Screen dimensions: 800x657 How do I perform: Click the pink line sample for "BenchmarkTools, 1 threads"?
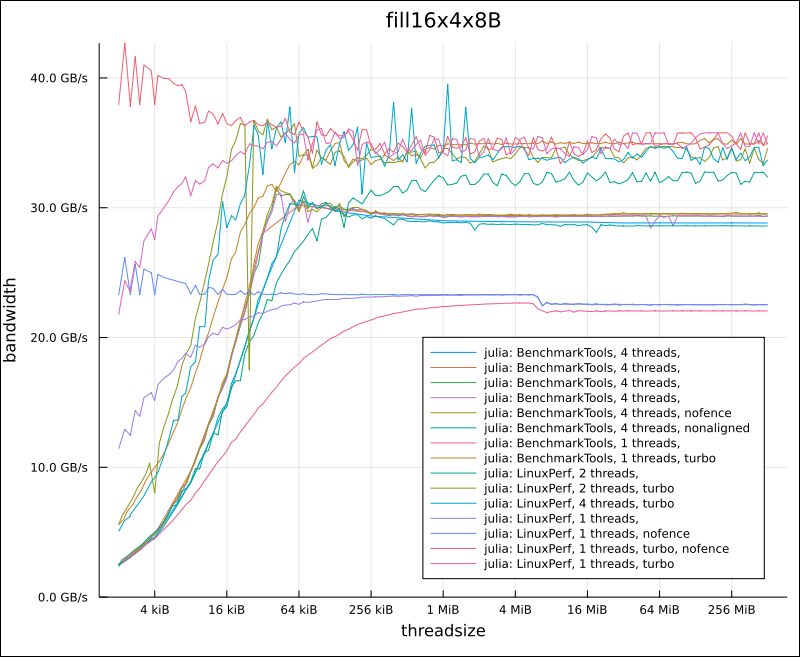[x=455, y=442]
